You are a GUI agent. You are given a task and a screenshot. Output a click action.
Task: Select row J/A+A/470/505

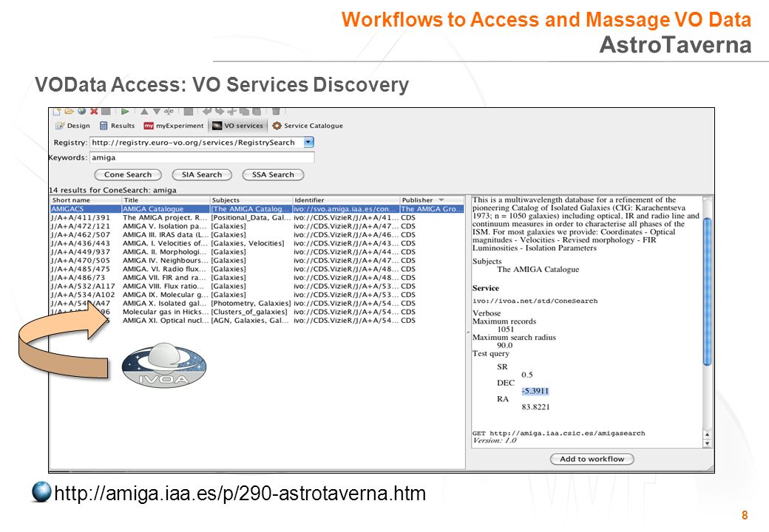click(257, 261)
